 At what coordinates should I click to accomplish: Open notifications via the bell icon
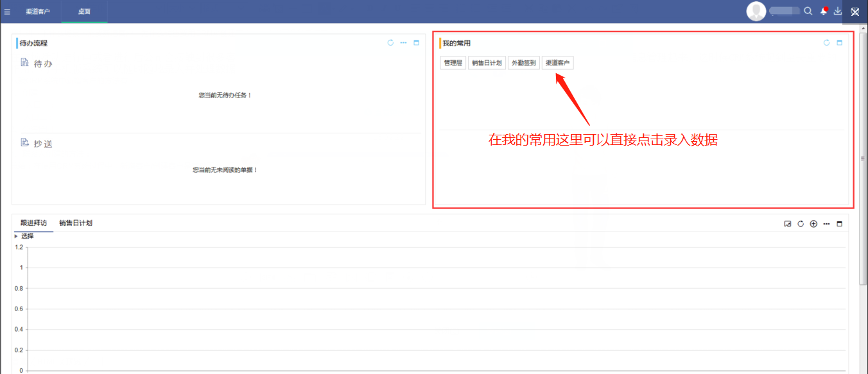tap(823, 11)
